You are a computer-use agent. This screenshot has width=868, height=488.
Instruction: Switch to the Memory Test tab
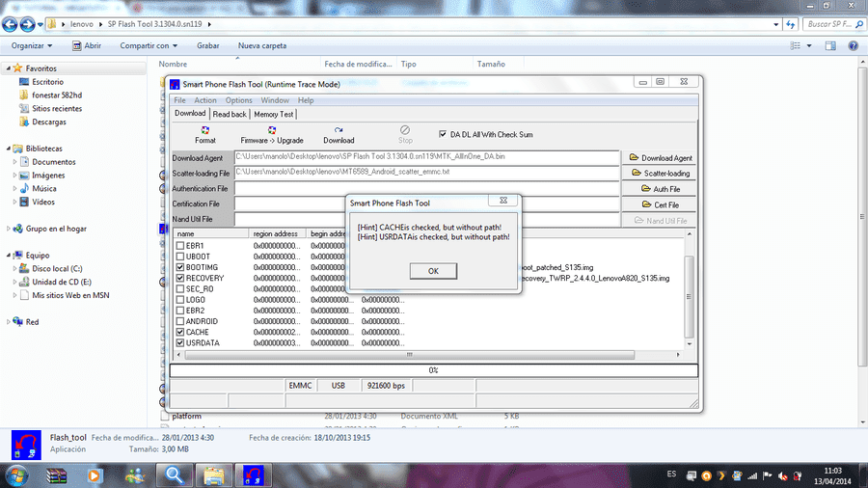click(274, 115)
